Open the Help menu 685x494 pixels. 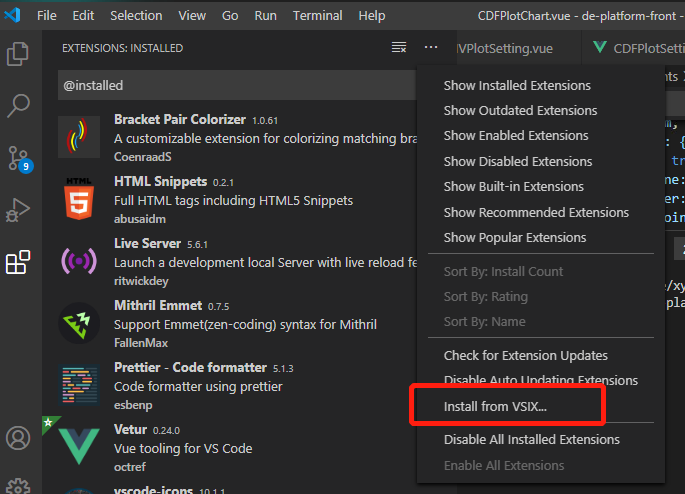[372, 16]
